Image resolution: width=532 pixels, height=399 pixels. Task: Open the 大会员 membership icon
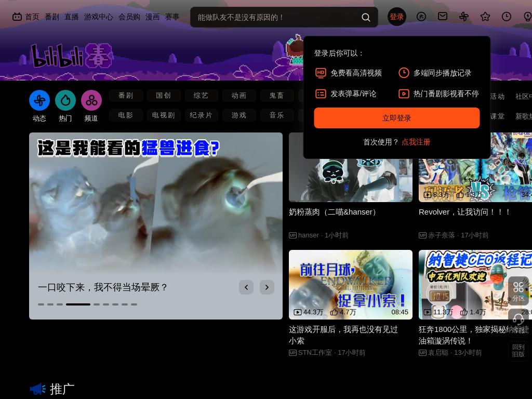(x=421, y=16)
